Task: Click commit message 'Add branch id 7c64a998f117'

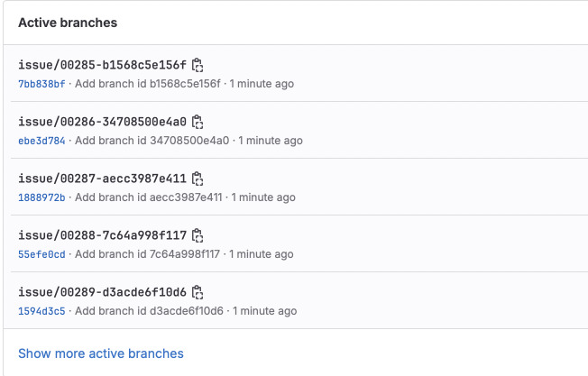Action: pyautogui.click(x=147, y=254)
